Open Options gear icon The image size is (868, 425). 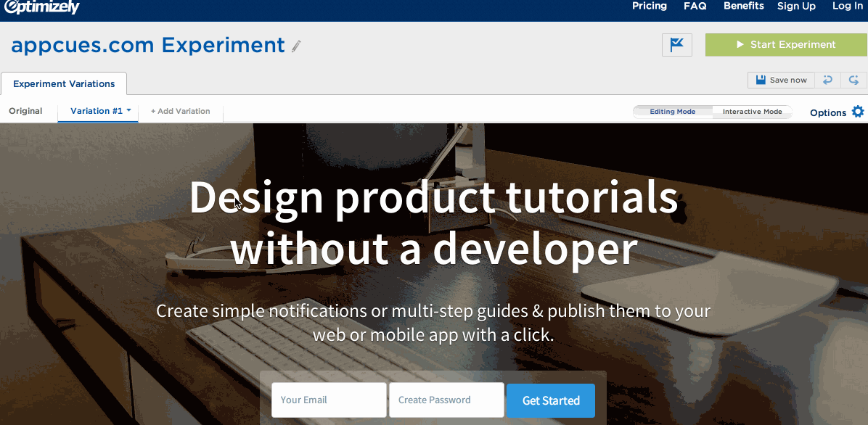click(x=858, y=112)
